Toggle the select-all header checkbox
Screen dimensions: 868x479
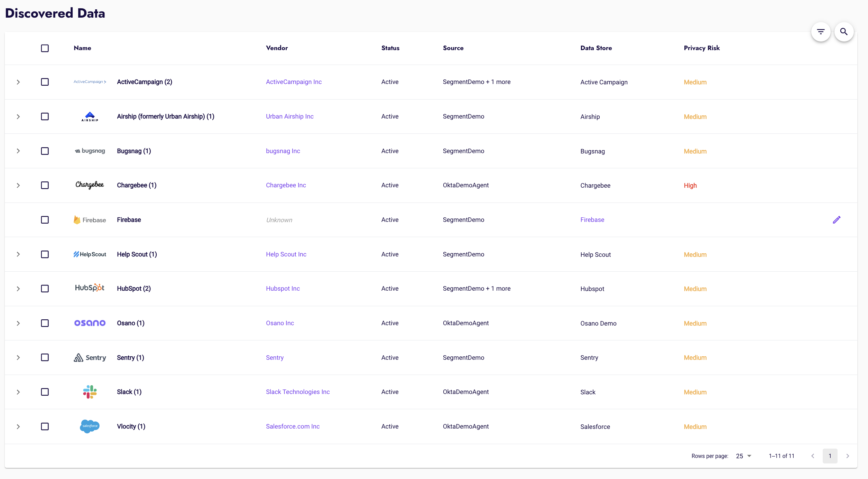tap(45, 48)
